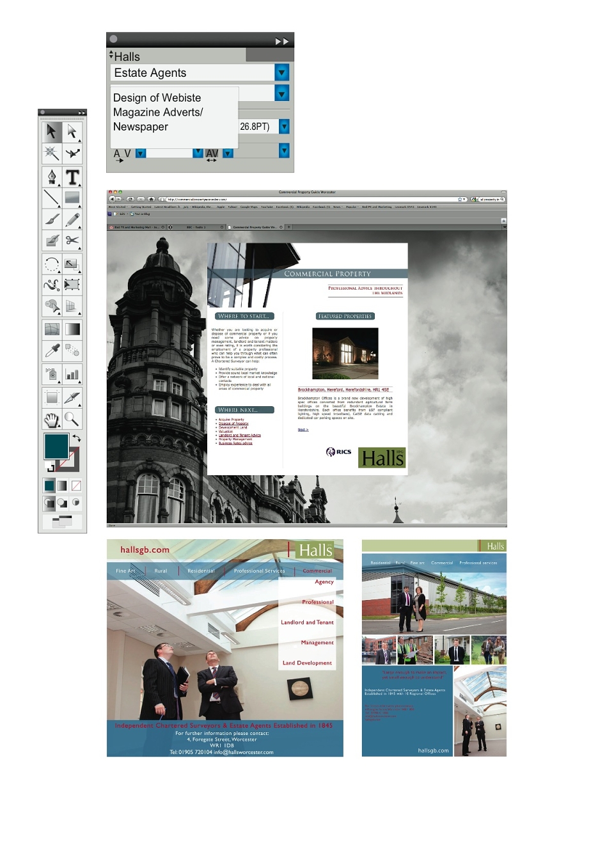Select the Eyedropper tool
Image resolution: width=614 pixels, height=868 pixels.
pyautogui.click(x=52, y=350)
